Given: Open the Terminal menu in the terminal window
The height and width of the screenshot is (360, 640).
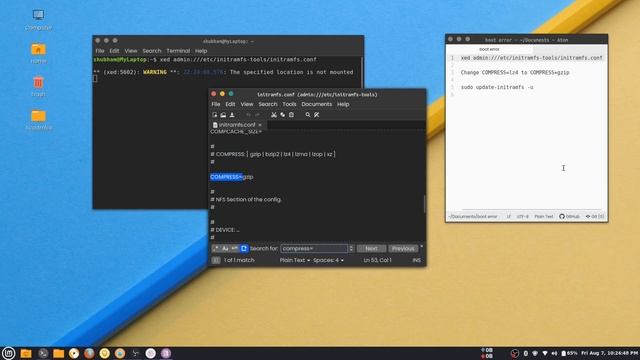Looking at the screenshot, I should [178, 51].
